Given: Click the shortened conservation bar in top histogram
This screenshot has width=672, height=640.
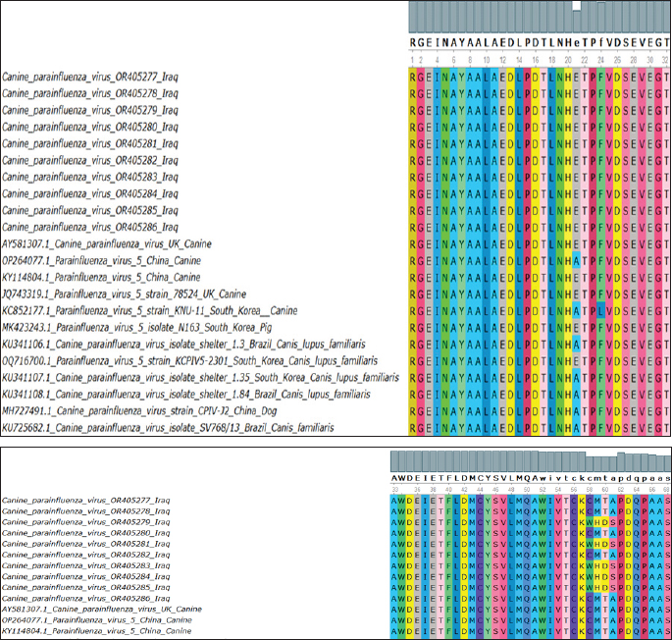Looking at the screenshot, I should (x=577, y=22).
